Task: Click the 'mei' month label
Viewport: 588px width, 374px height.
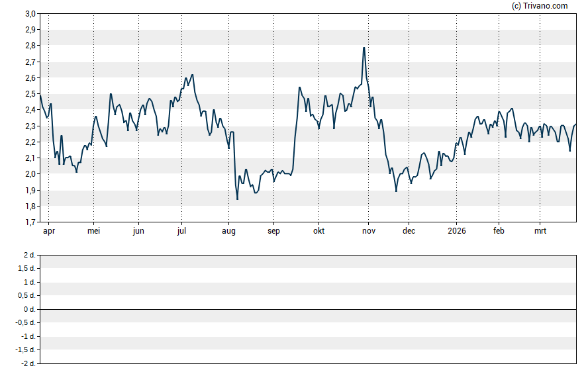Action: tap(93, 231)
